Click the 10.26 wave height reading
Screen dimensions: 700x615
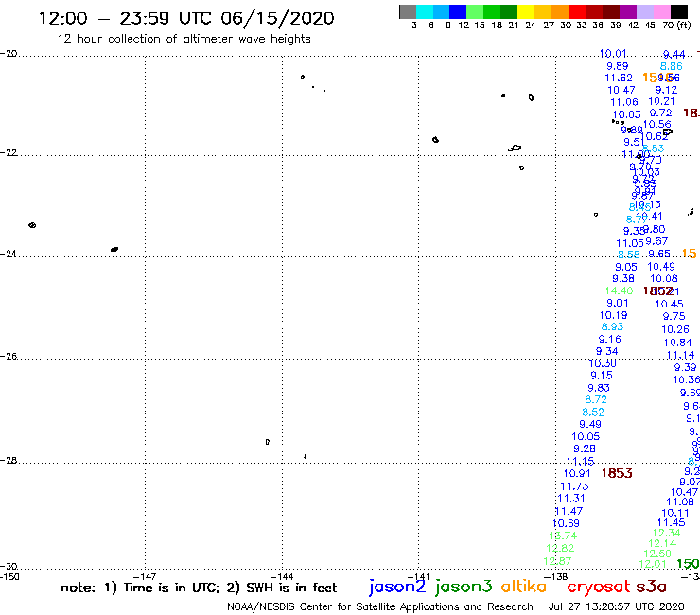[675, 329]
